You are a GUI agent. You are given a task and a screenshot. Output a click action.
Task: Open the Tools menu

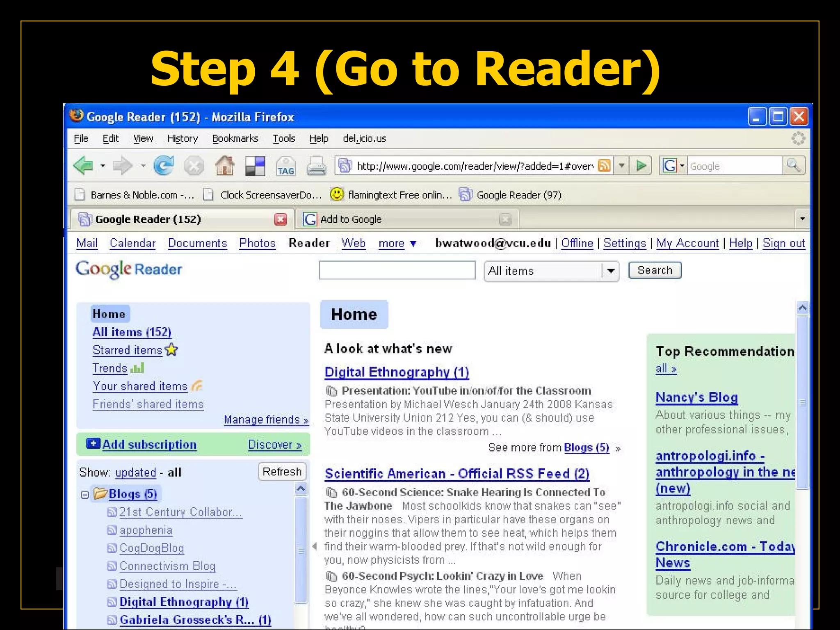(284, 139)
